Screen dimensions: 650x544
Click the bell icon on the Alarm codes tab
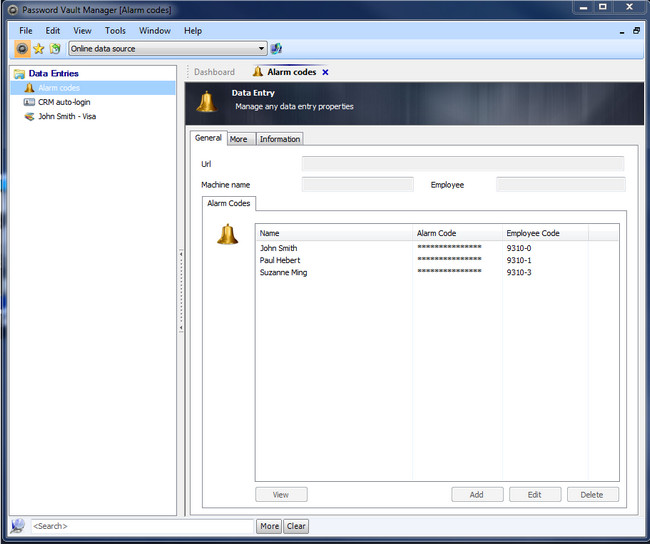click(x=257, y=72)
